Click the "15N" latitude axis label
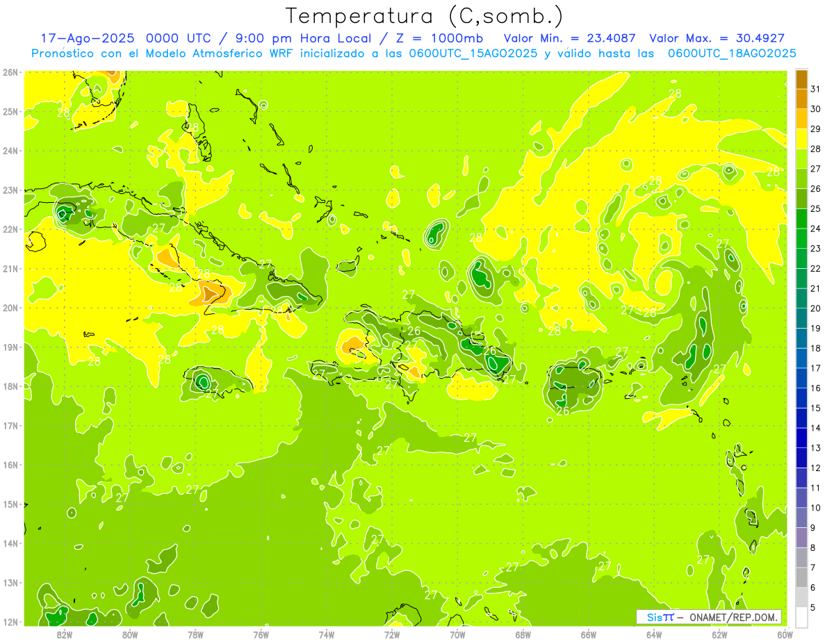This screenshot has height=644, width=834. [x=10, y=504]
